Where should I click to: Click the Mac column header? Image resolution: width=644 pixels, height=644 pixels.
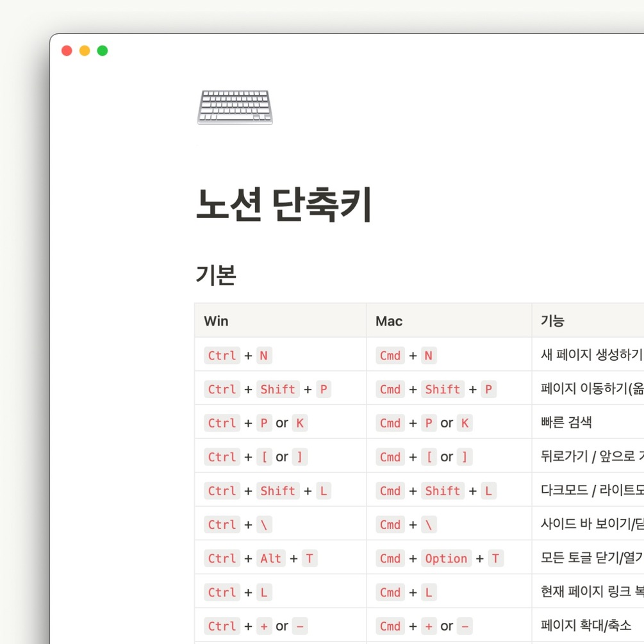449,321
